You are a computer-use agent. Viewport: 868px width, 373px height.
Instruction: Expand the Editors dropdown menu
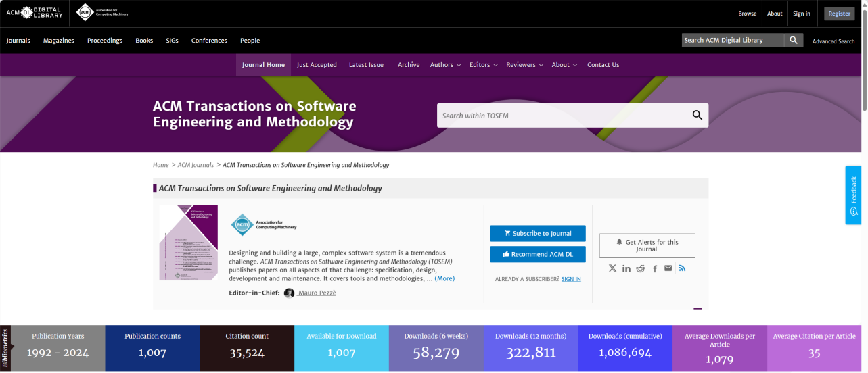pyautogui.click(x=483, y=65)
